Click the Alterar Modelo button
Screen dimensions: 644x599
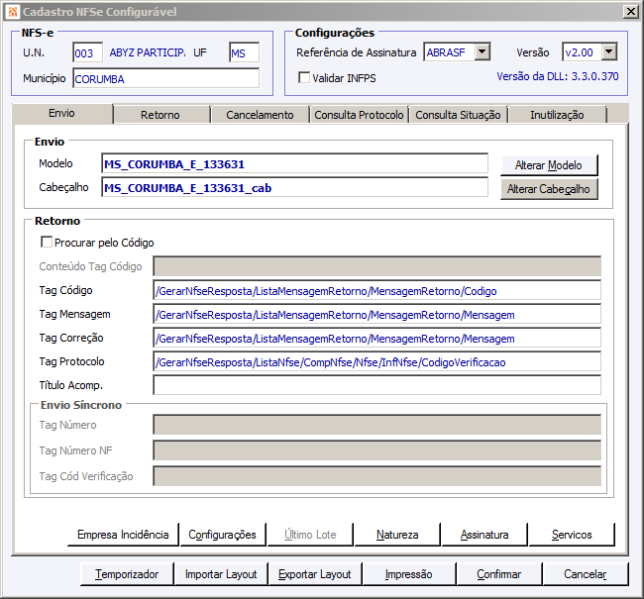(549, 165)
